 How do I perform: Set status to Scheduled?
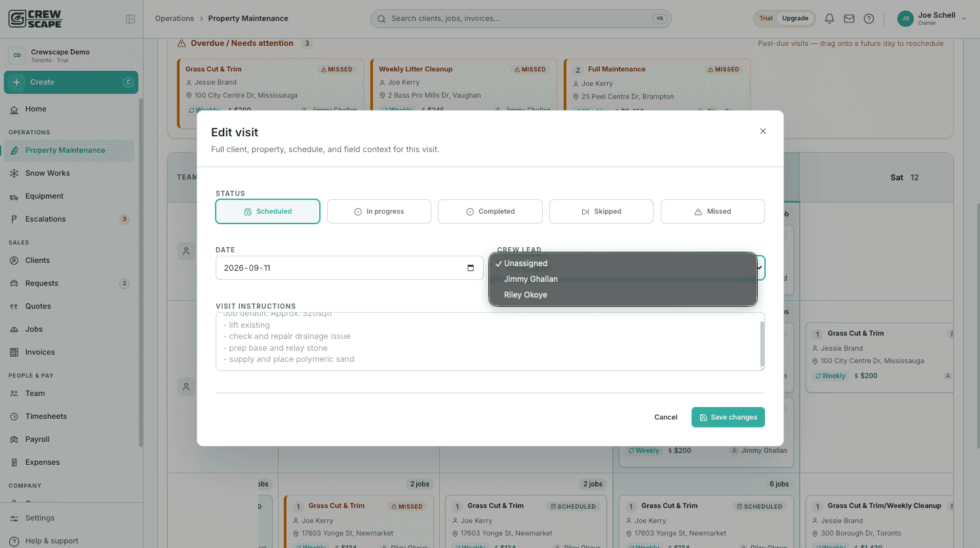coord(267,211)
